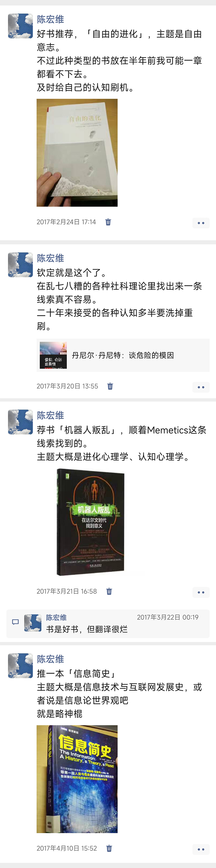Delete the 信息简史 post dated April 10
Viewport: 216px width, 868px height.
pyautogui.click(x=109, y=848)
